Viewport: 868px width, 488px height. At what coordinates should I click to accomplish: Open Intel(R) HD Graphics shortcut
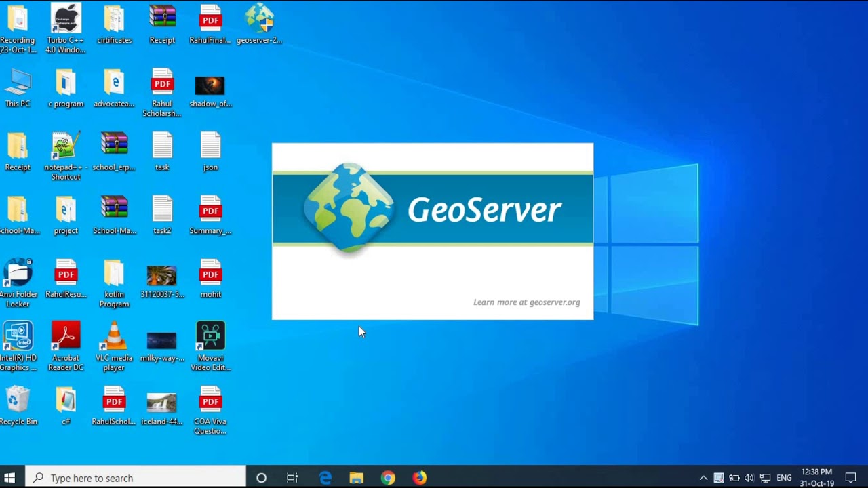click(18, 337)
